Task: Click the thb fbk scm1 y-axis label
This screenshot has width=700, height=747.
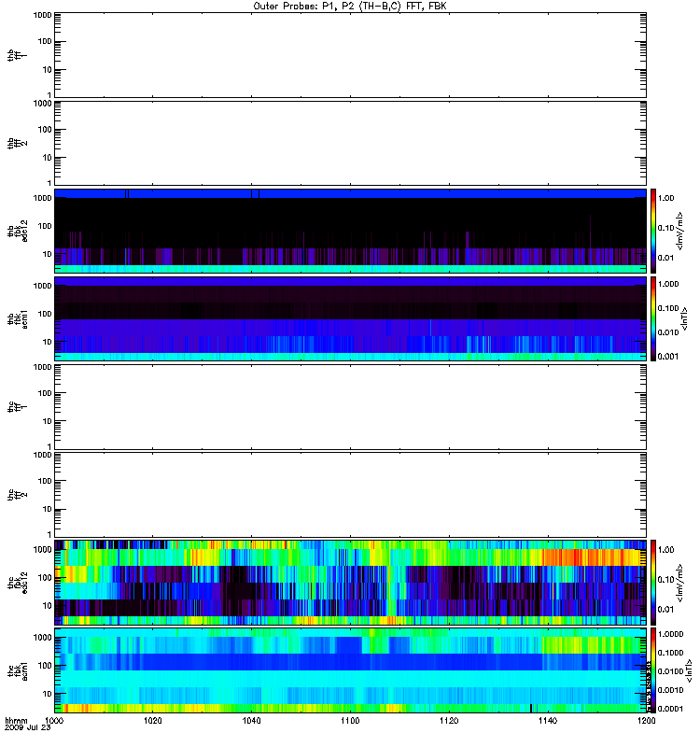Action: tap(17, 318)
